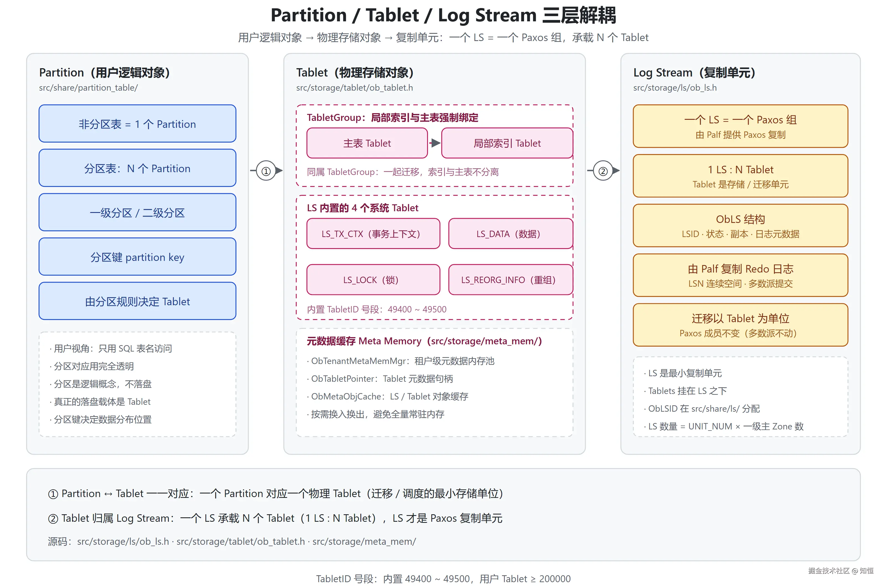The height and width of the screenshot is (588, 887).
Task: Click the 'ObMetaObjCache：LS / Tablet 对象缓存' line
Action: [x=388, y=396]
